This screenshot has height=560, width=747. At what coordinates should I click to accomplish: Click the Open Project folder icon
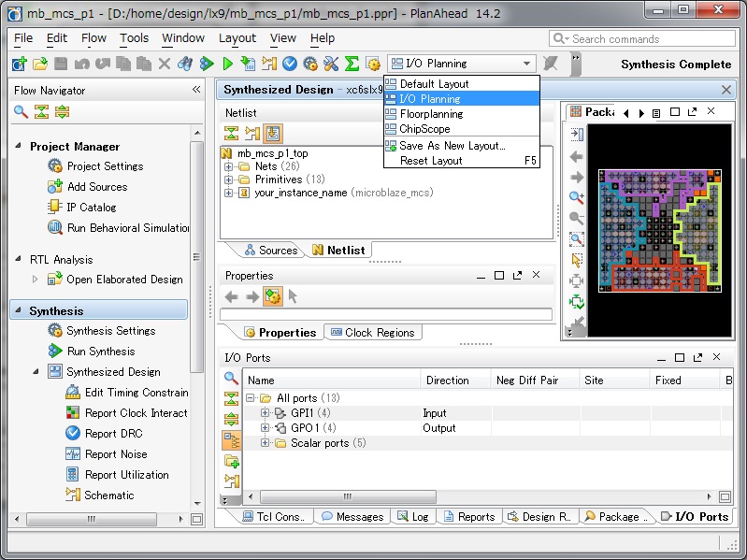(x=40, y=64)
